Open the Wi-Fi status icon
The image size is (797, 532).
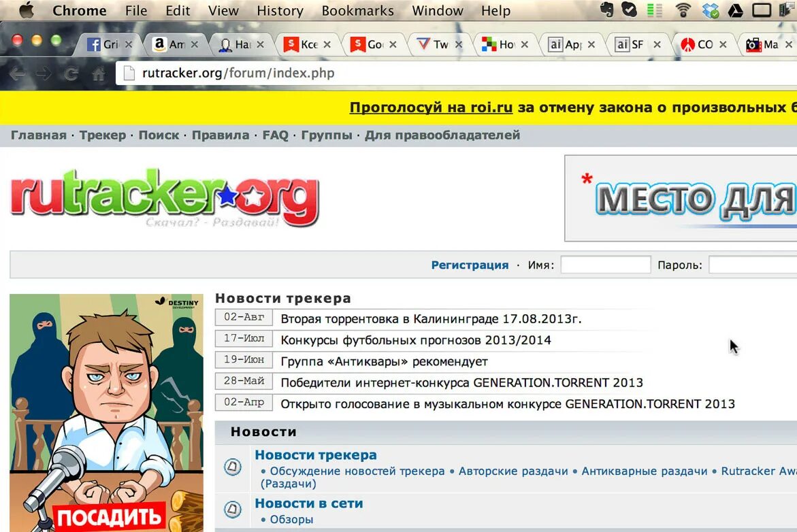point(683,10)
